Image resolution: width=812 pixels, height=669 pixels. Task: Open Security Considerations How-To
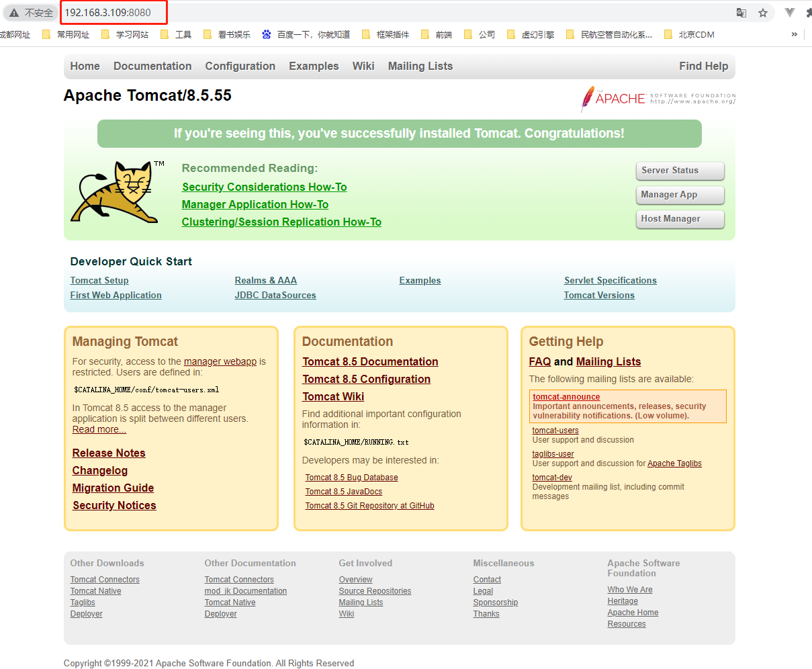point(264,187)
